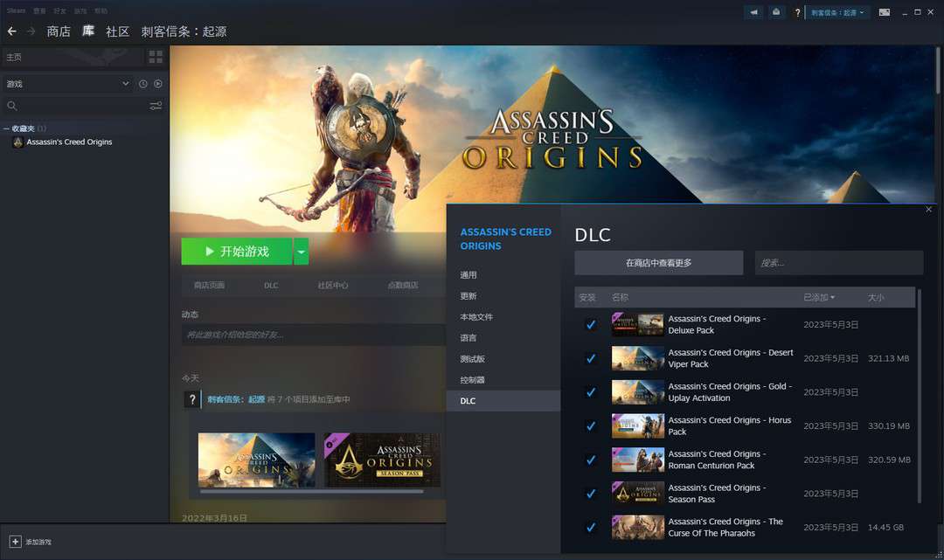Click the question mark icon in the activity feed
The width and height of the screenshot is (944, 560).
192,399
